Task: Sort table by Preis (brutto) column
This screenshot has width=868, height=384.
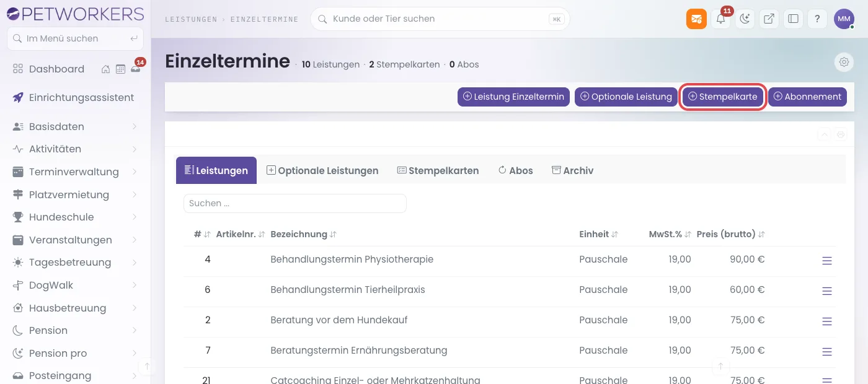Action: pyautogui.click(x=730, y=234)
